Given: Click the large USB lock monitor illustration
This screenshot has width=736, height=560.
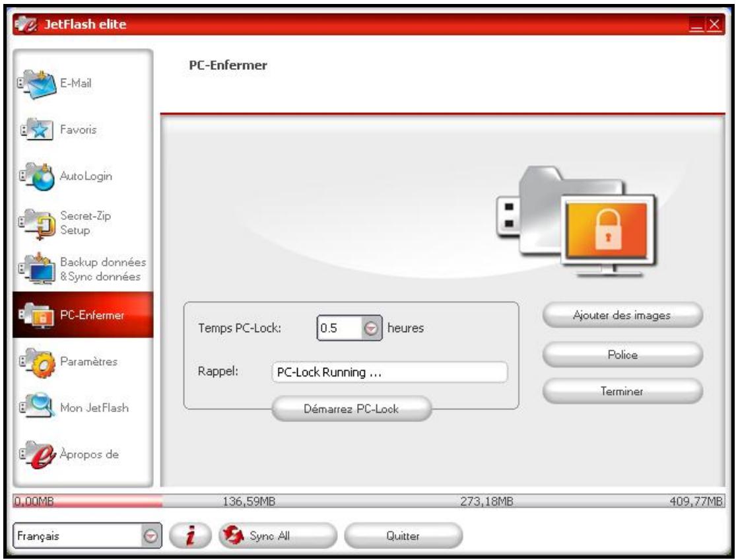Looking at the screenshot, I should click(576, 221).
